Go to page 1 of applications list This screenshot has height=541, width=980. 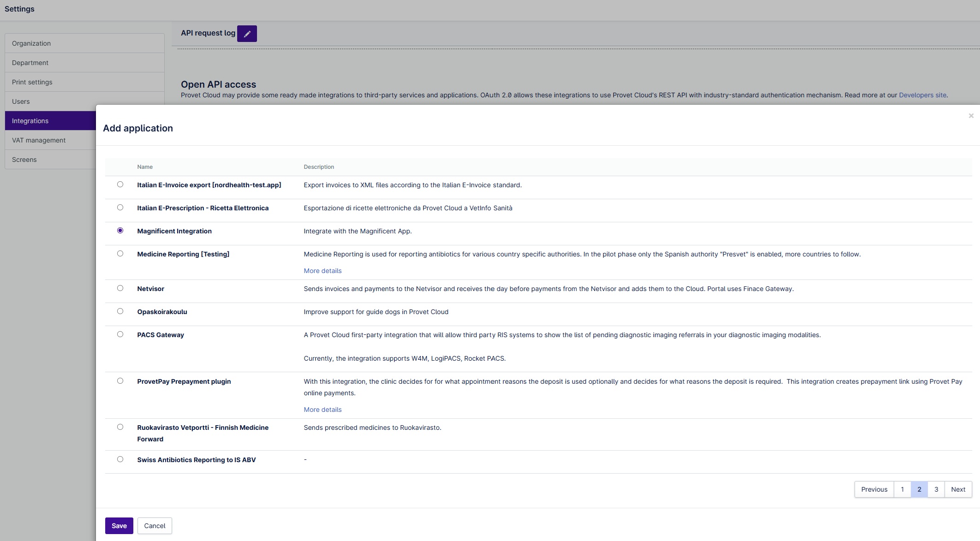coord(902,489)
